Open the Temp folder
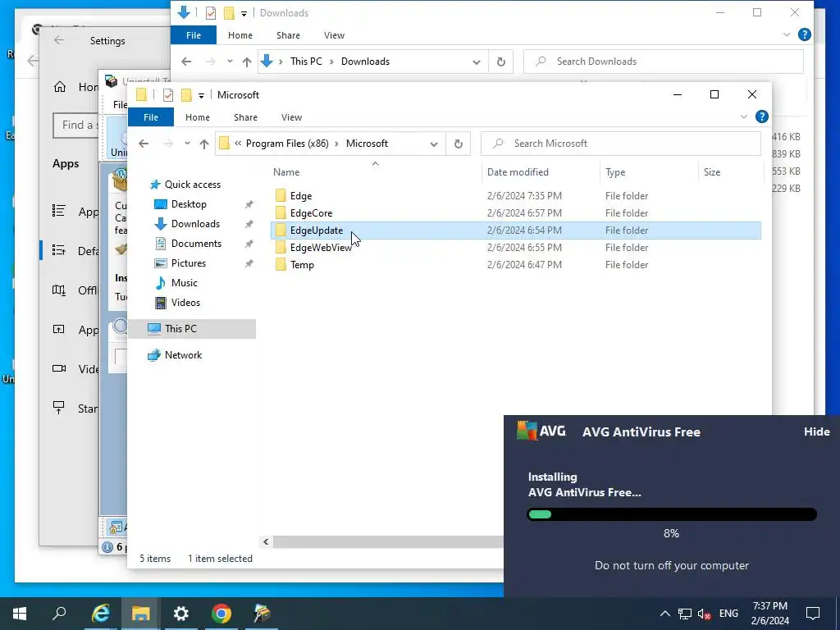Viewport: 840px width, 630px height. (302, 265)
